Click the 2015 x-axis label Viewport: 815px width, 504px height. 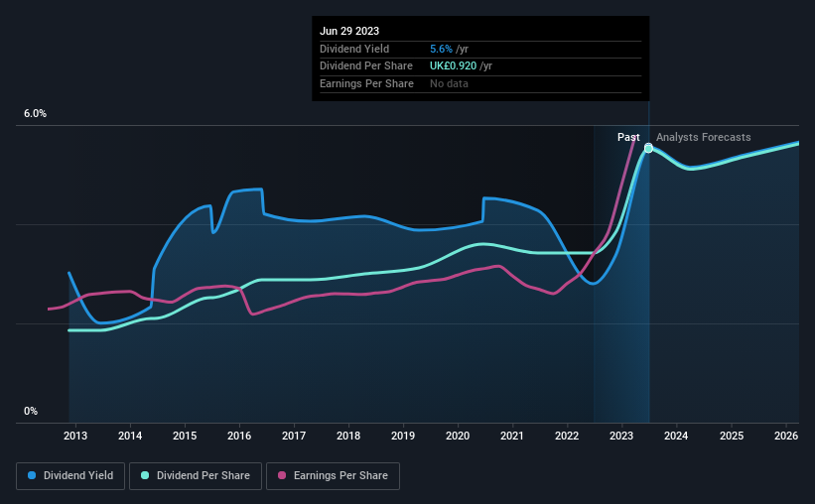(x=185, y=436)
